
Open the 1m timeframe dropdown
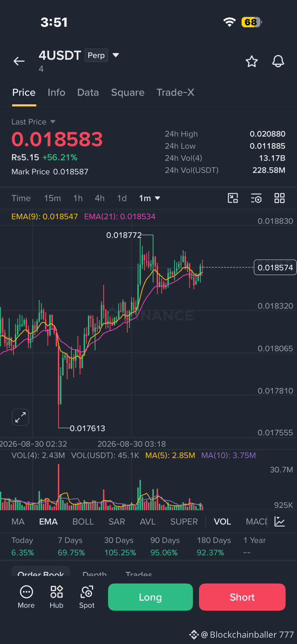pyautogui.click(x=150, y=198)
